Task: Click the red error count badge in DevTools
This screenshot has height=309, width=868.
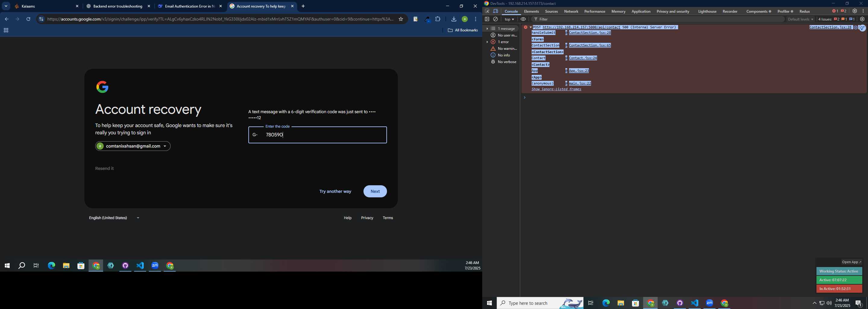Action: point(835,11)
